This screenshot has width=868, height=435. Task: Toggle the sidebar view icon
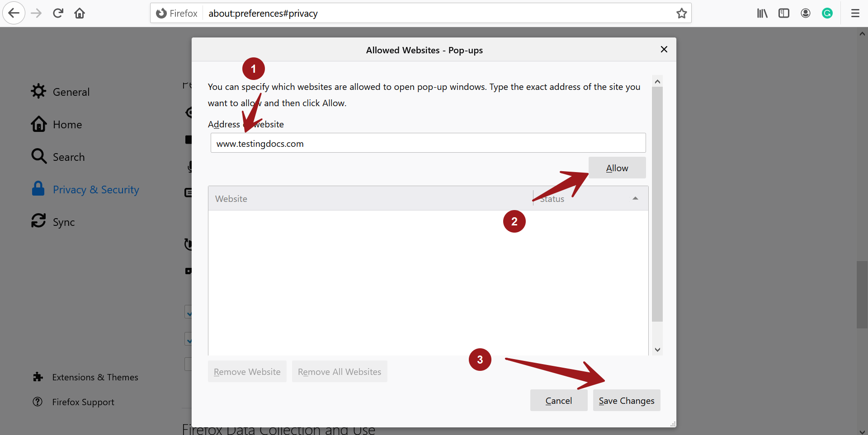(x=784, y=14)
